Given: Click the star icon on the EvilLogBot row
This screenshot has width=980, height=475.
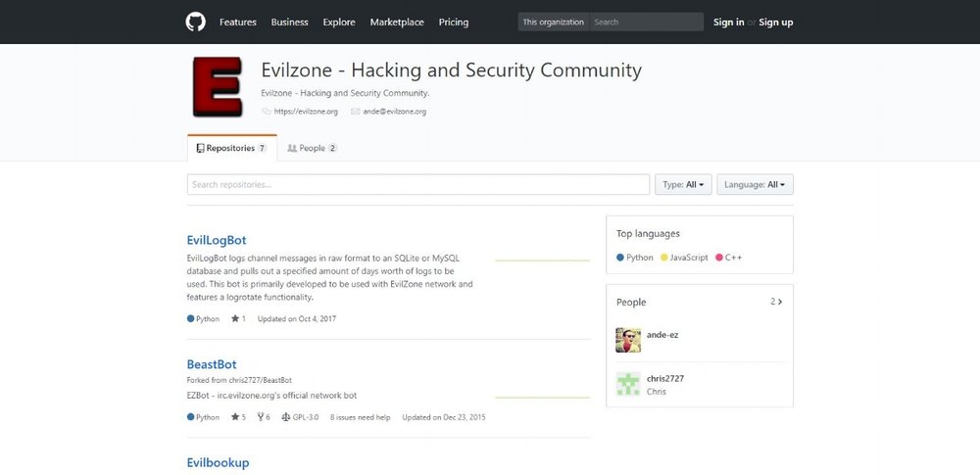Looking at the screenshot, I should tap(235, 318).
